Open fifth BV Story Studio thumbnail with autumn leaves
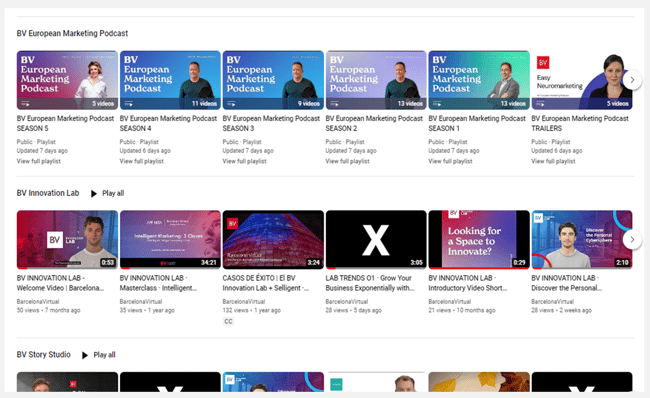This screenshot has width=650, height=398. tap(479, 382)
